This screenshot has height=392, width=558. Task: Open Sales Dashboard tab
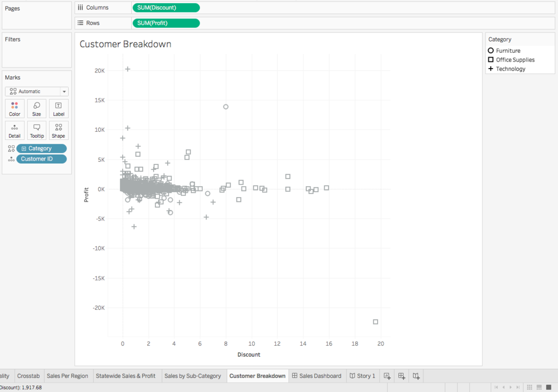coord(317,376)
